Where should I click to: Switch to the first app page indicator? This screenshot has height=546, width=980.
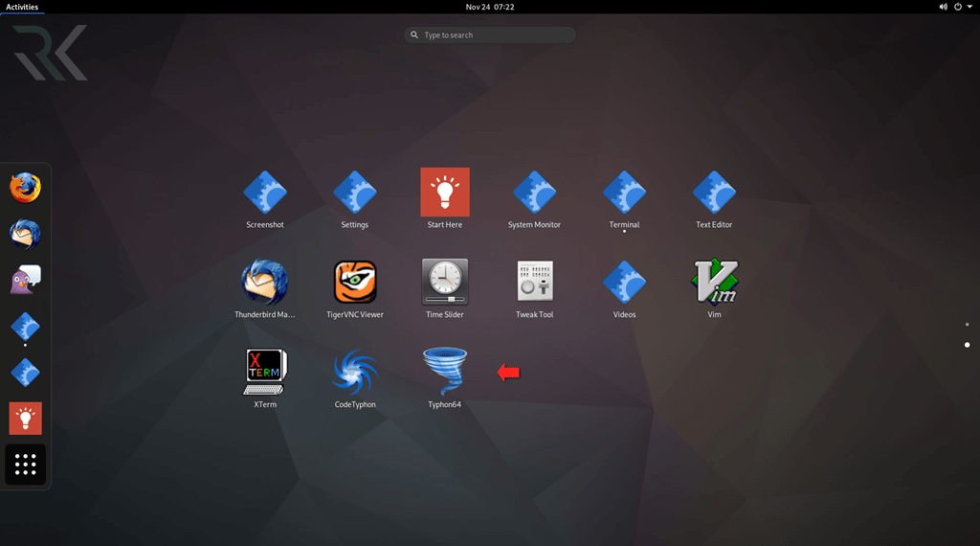pos(967,325)
